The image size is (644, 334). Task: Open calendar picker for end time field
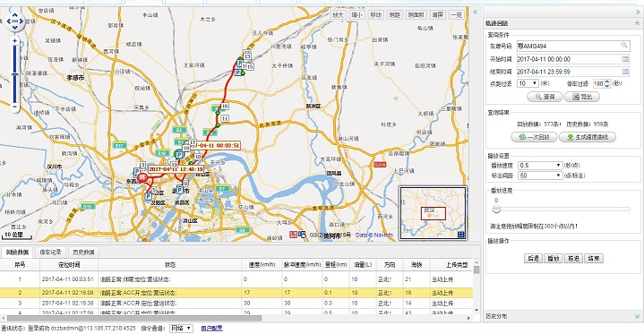click(625, 72)
